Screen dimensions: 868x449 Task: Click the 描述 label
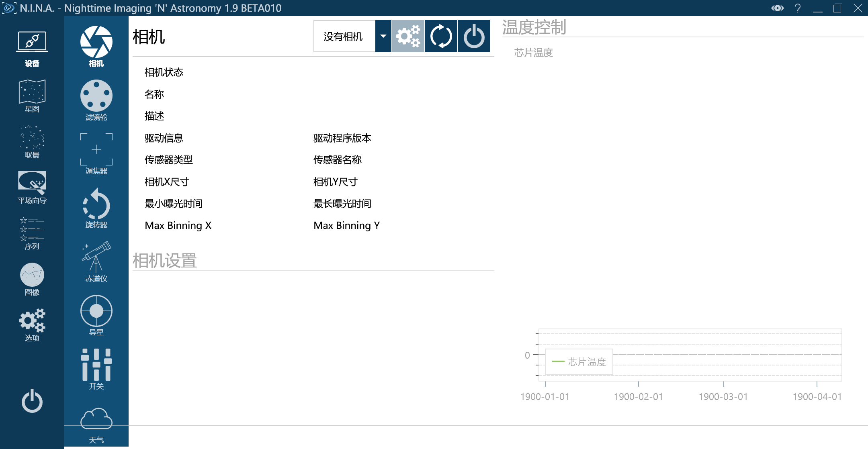coord(154,116)
